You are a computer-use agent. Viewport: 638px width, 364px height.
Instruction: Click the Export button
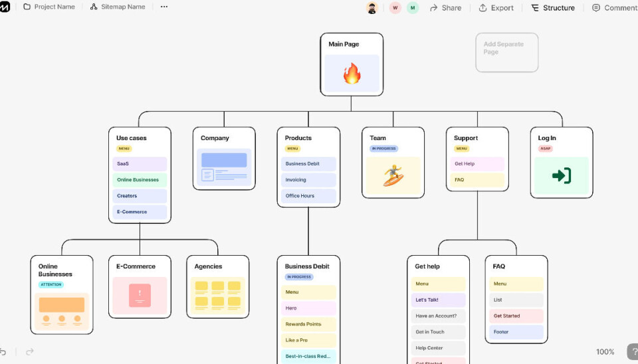(496, 8)
